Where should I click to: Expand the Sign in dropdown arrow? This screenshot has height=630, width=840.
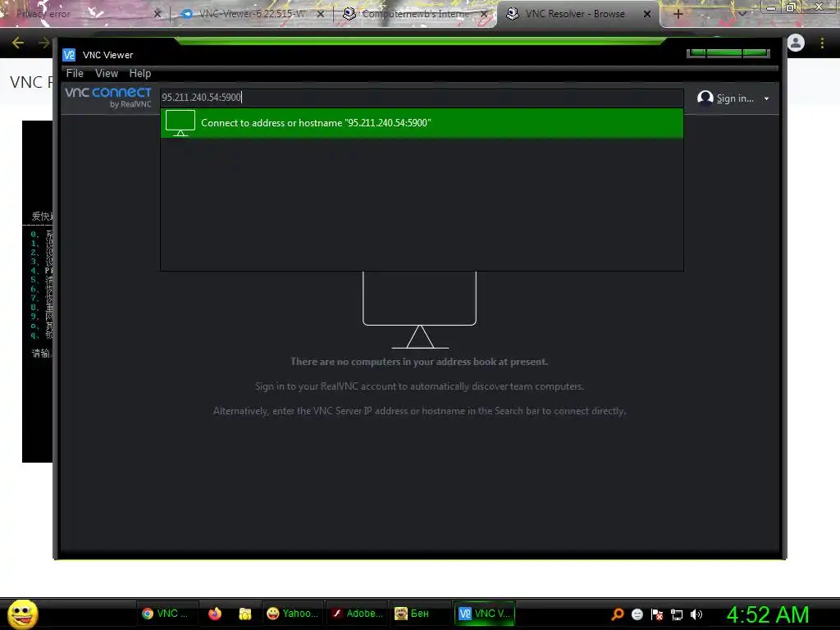click(x=767, y=99)
